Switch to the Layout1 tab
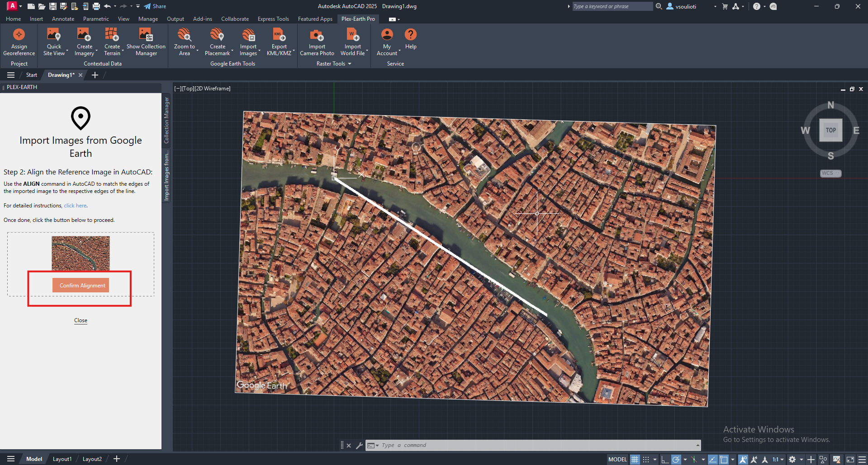Image resolution: width=868 pixels, height=465 pixels. [62, 459]
